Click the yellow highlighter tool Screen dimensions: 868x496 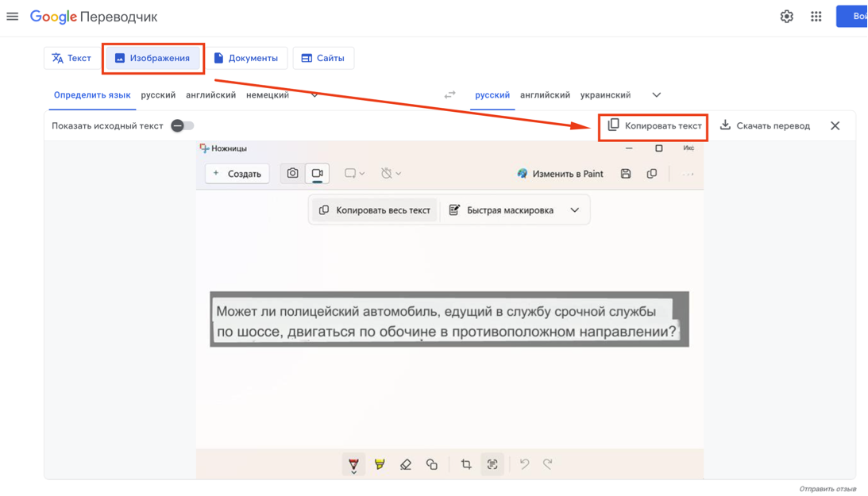coord(380,464)
